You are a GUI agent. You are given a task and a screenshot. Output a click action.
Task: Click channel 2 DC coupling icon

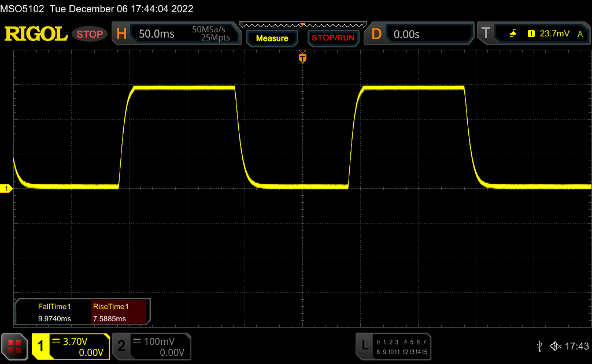(137, 341)
